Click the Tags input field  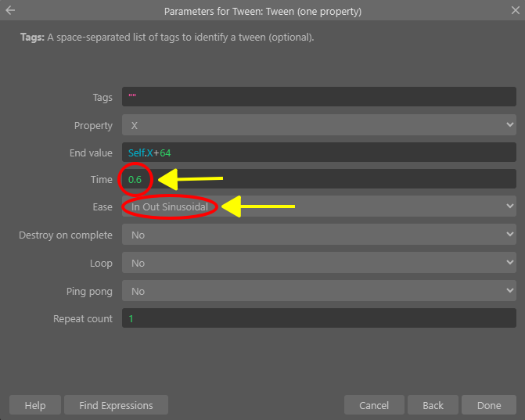318,97
